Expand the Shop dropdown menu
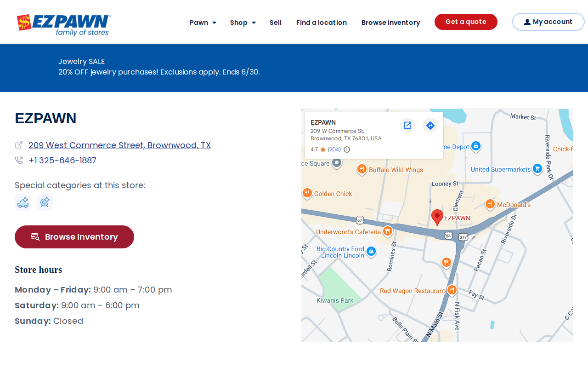The image size is (588, 368). [x=243, y=23]
